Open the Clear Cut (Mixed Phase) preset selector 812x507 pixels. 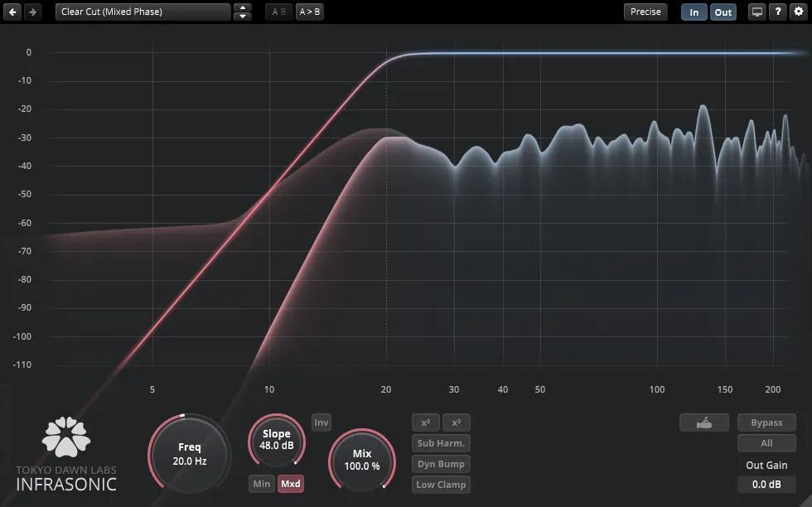click(x=143, y=12)
